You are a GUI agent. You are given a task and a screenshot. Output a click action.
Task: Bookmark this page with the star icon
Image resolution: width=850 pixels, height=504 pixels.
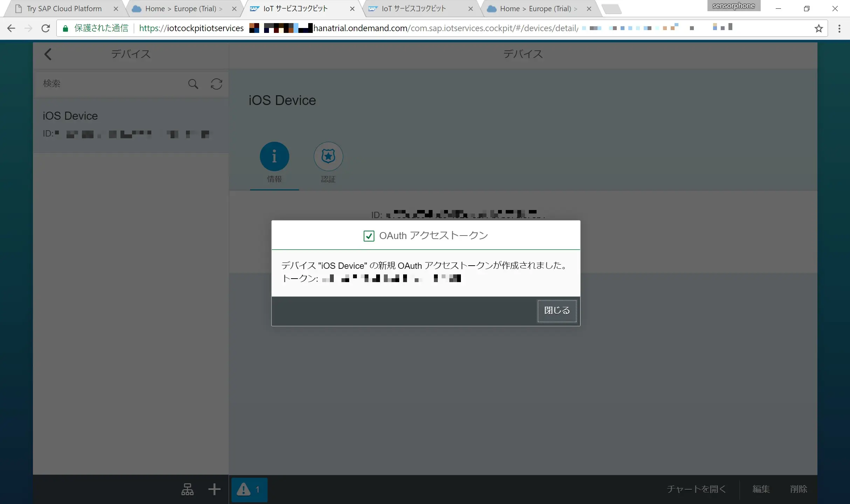point(818,28)
